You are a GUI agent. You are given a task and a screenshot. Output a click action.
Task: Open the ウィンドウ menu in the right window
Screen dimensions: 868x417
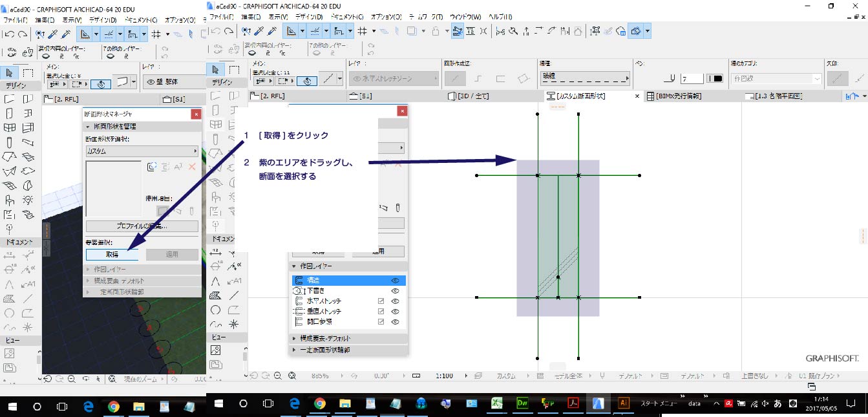[x=464, y=16]
